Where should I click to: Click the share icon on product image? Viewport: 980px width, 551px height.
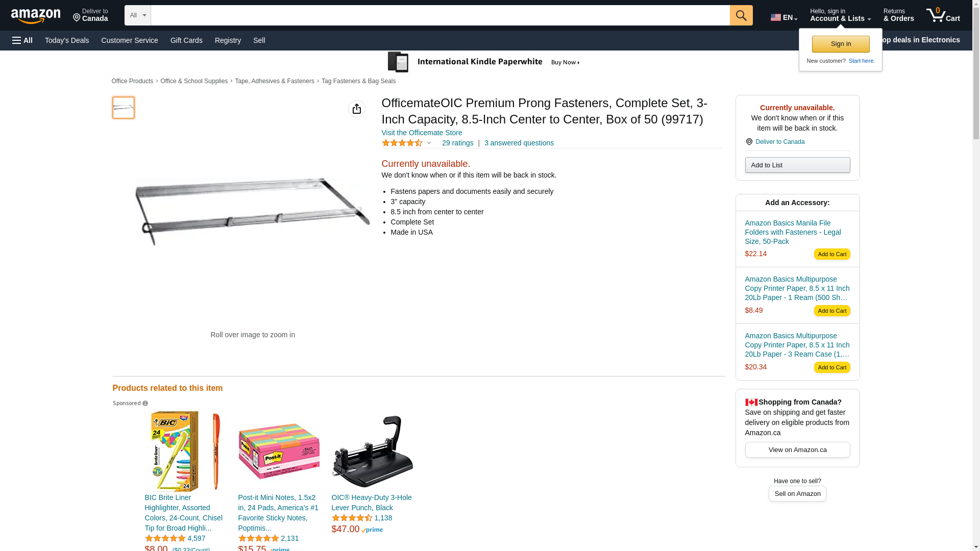[357, 109]
